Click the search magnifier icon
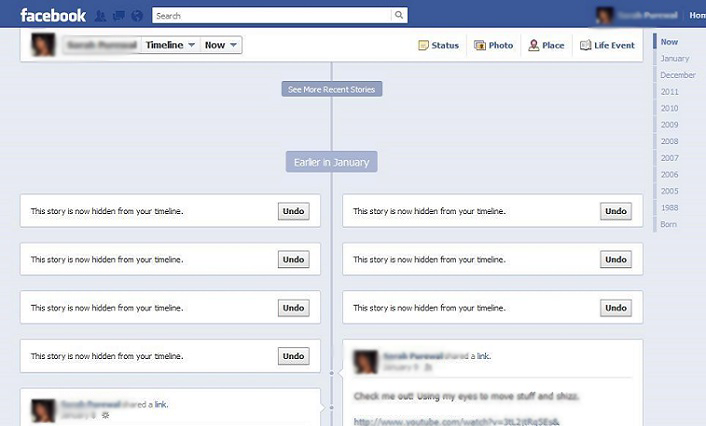Image resolution: width=706 pixels, height=426 pixels. pos(399,15)
